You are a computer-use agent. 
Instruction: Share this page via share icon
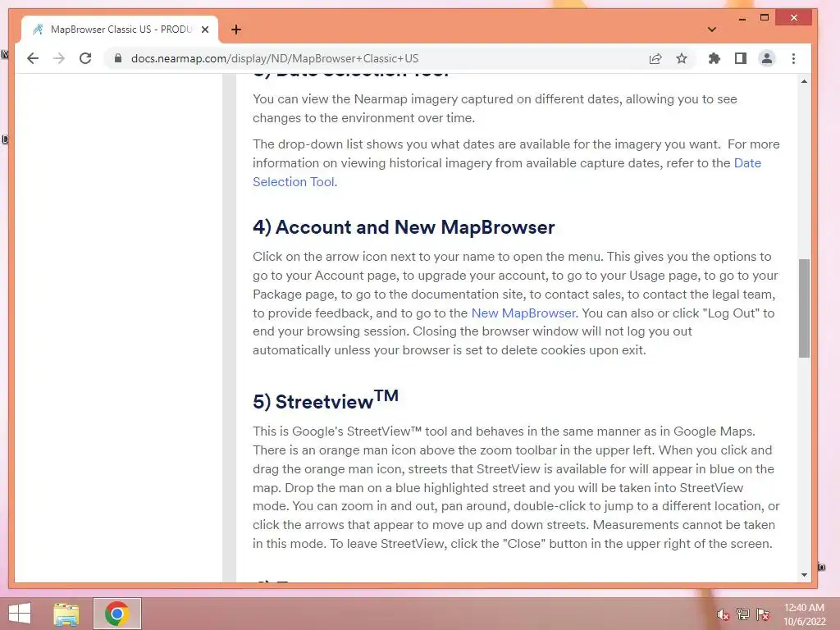(x=655, y=58)
